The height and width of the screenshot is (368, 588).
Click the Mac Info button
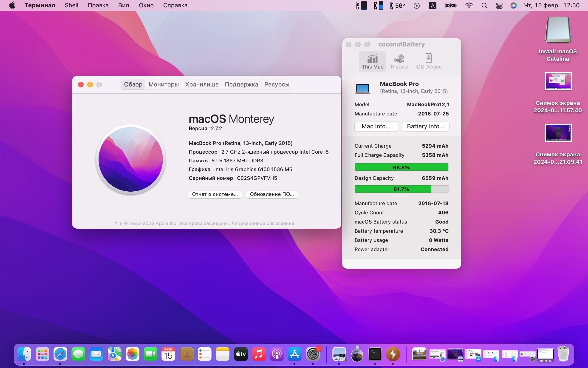[x=376, y=126]
